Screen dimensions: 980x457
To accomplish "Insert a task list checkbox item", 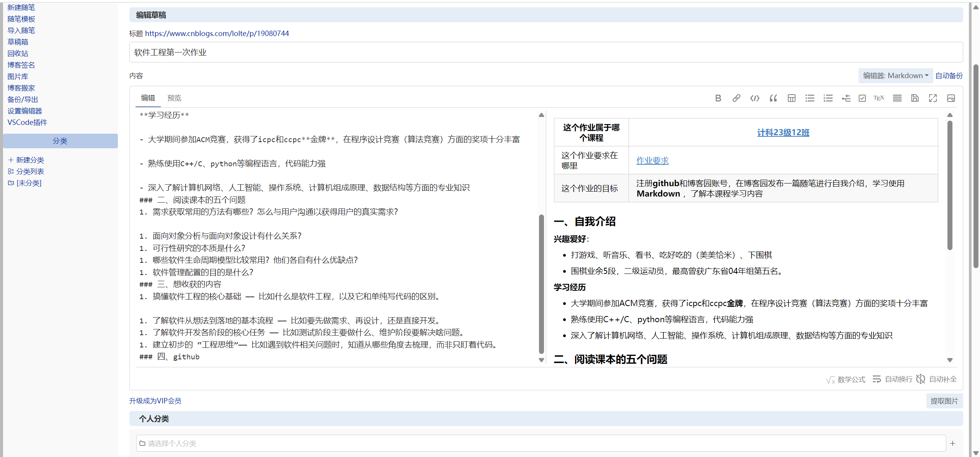I will tap(862, 98).
